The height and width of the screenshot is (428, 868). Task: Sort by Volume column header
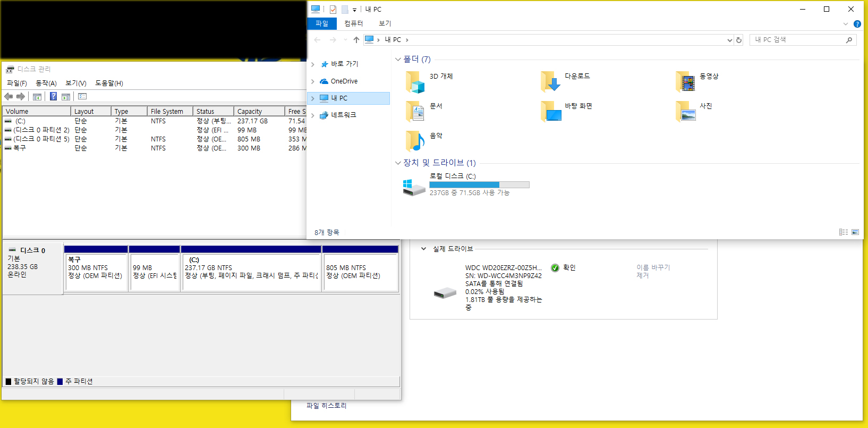[x=37, y=111]
